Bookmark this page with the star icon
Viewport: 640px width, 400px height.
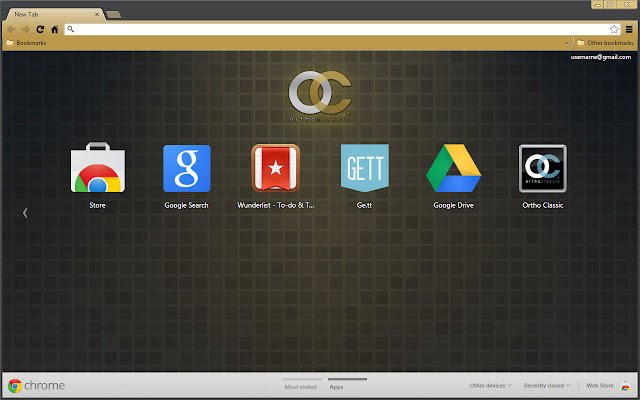(x=614, y=29)
